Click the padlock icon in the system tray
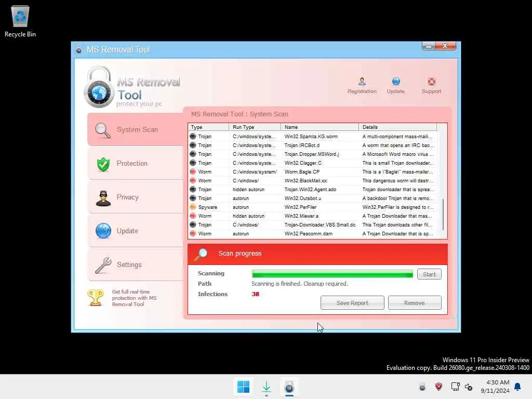 (422, 387)
